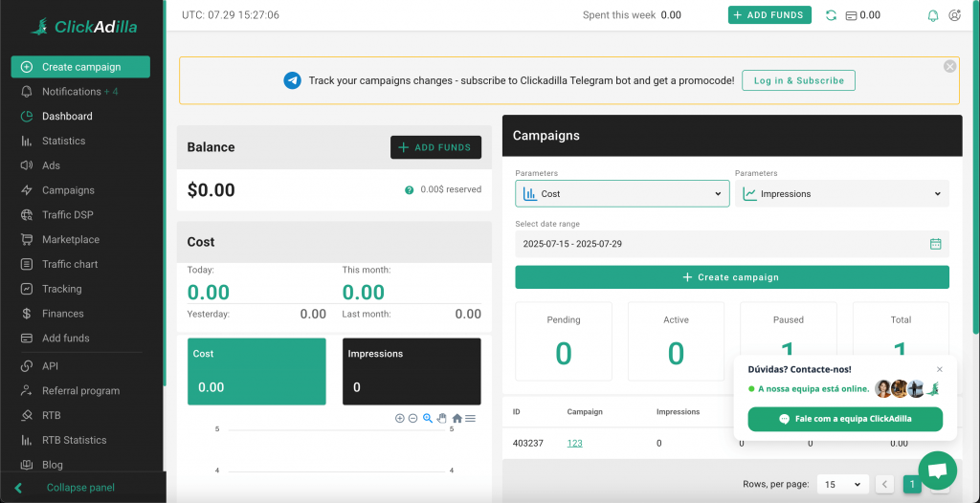This screenshot has height=503, width=980.
Task: Click the Active campaigns card
Action: 677,341
